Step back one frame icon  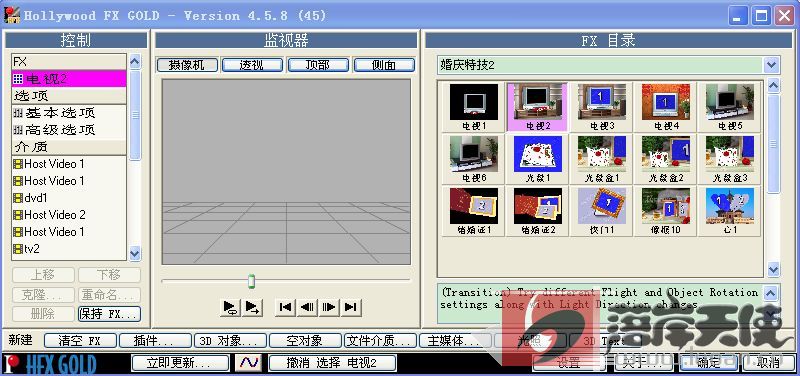coord(307,307)
